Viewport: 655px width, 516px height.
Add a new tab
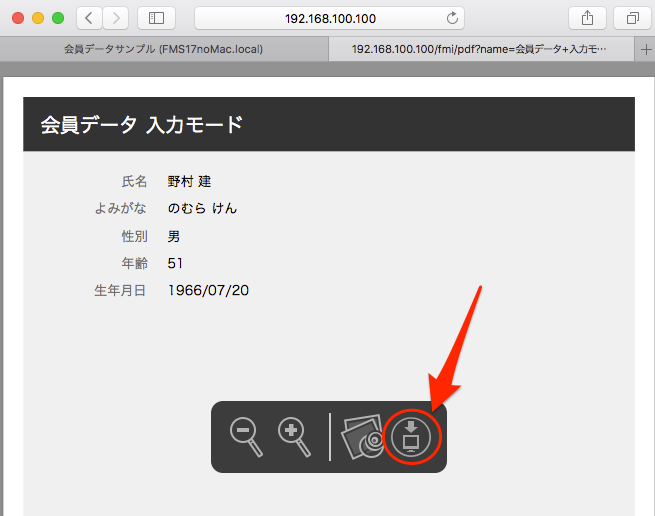click(646, 49)
